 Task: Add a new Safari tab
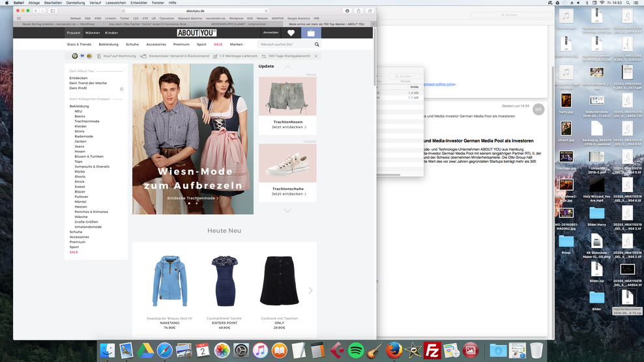(x=373, y=24)
